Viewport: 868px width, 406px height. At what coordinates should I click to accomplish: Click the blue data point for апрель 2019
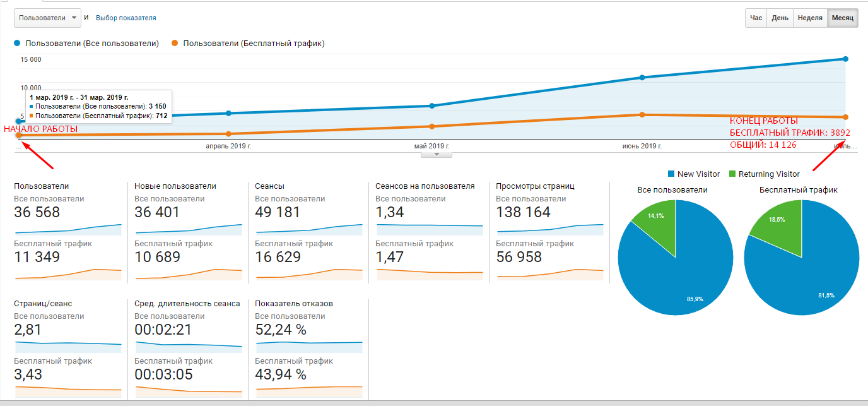(x=228, y=113)
